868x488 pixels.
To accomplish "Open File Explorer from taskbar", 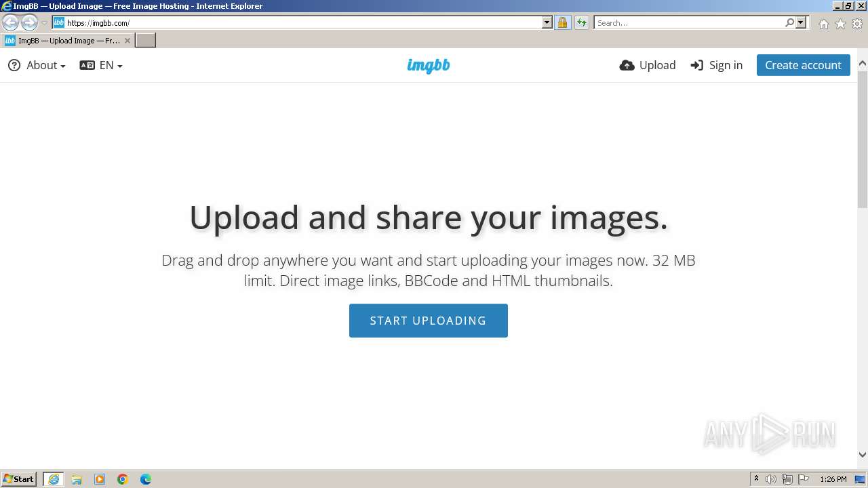I will point(77,479).
